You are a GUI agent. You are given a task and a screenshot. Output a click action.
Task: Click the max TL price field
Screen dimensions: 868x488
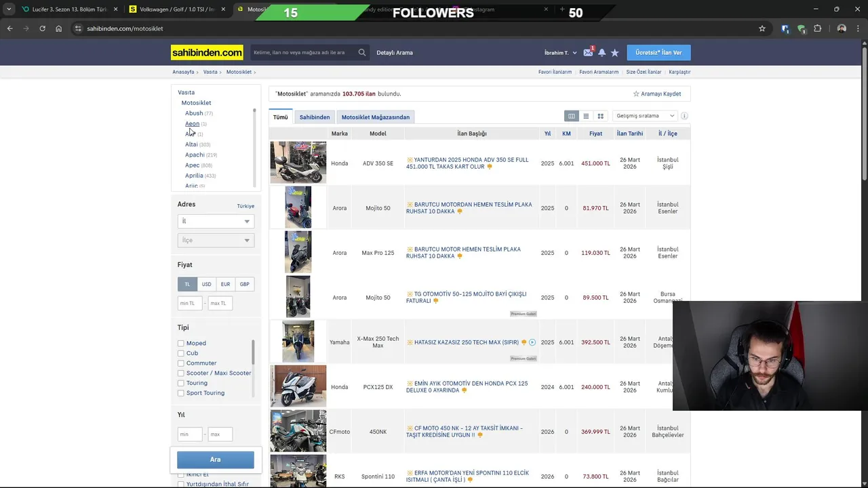(x=220, y=303)
